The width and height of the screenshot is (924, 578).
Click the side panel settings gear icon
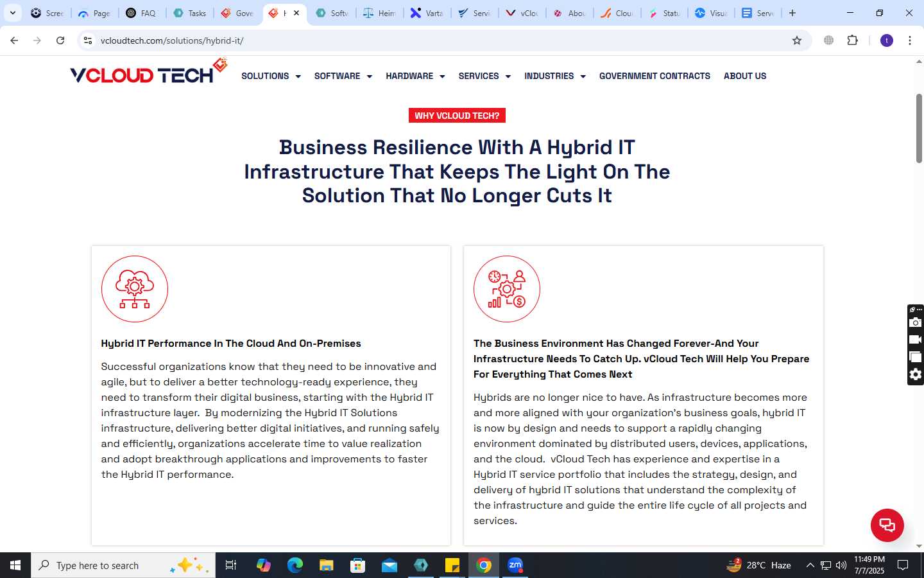tap(916, 374)
